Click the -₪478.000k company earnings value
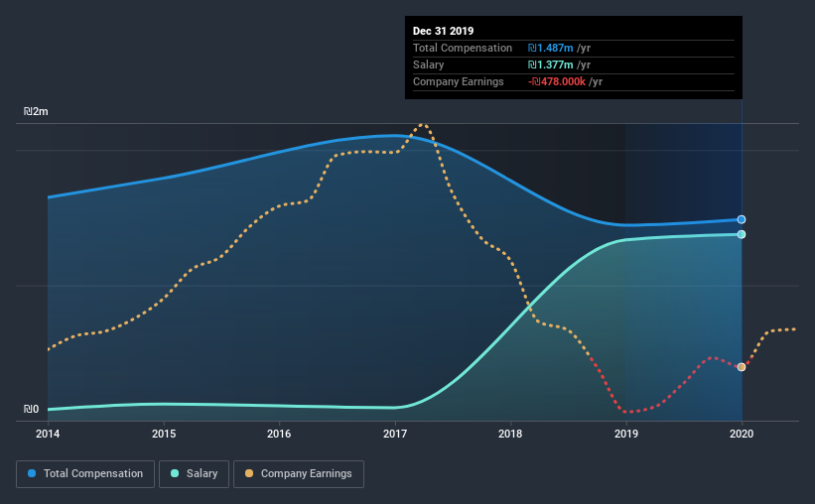 [557, 81]
